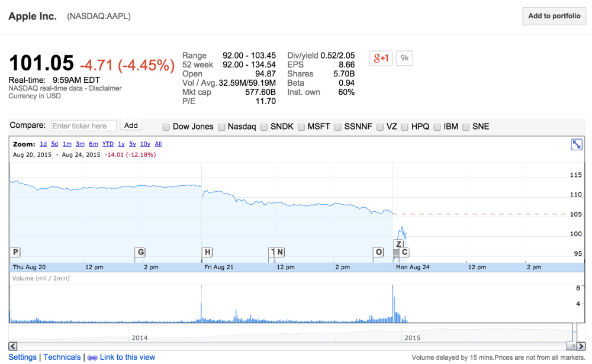Viewport: 592px width, 364px height.
Task: Click the Google +1 button
Action: pos(381,58)
